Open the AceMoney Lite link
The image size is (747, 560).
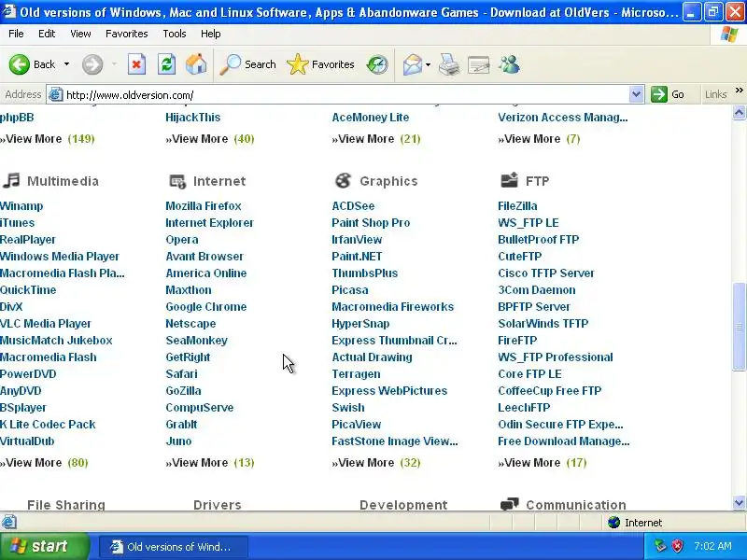pyautogui.click(x=370, y=118)
